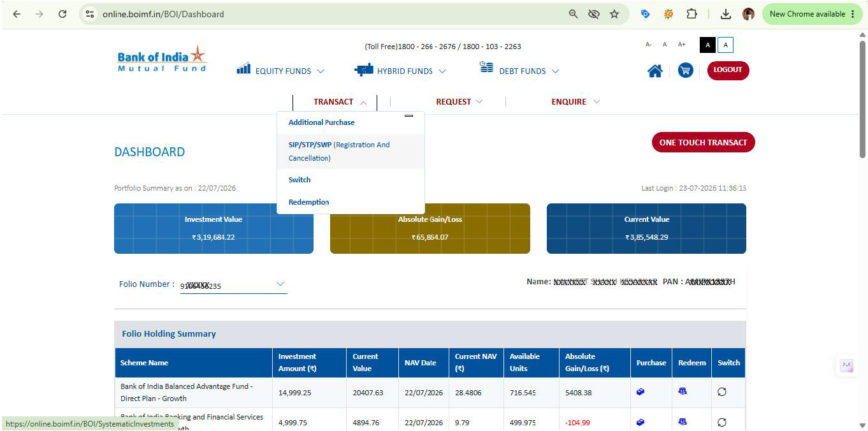Screen dimensions: 868x431
Task: Open the shopping cart icon
Action: coord(685,71)
